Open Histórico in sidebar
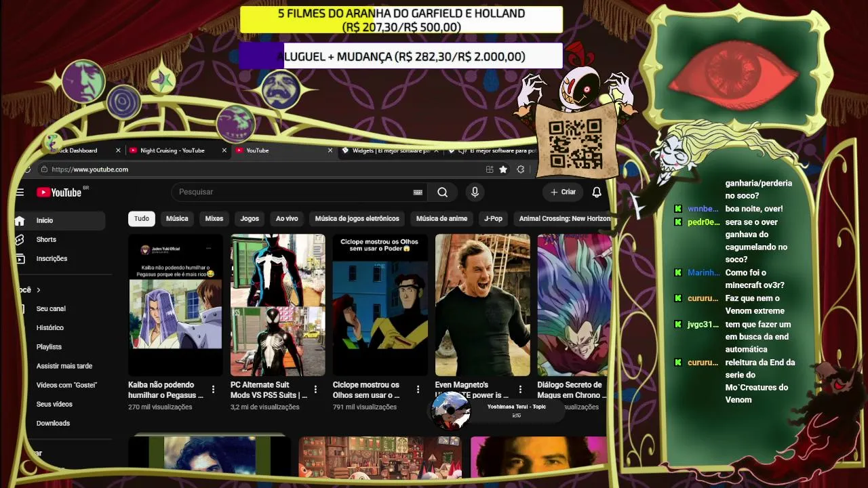Viewport: 868px width, 488px height. pyautogui.click(x=50, y=328)
